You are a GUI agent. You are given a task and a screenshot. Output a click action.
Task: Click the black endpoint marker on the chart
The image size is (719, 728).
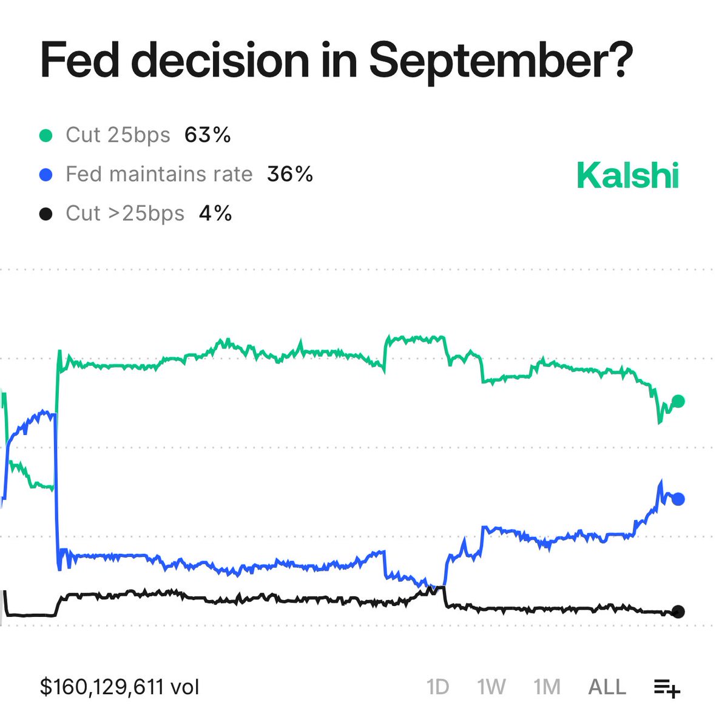click(677, 611)
